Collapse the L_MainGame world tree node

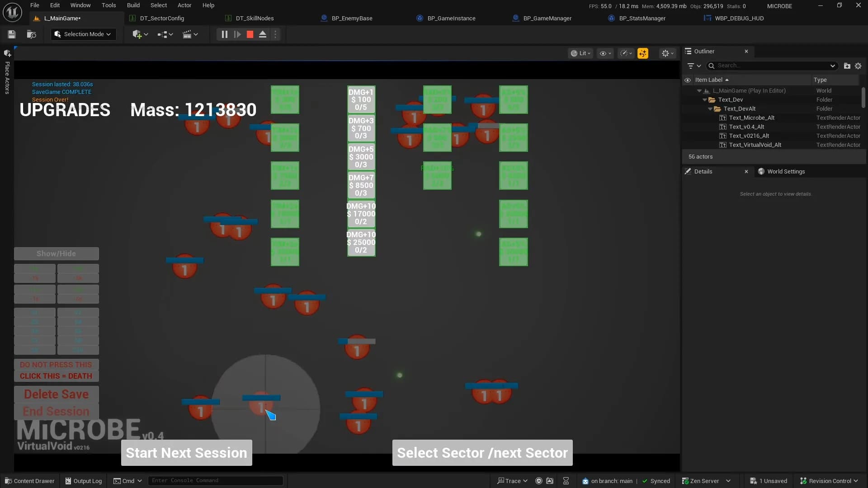(699, 91)
